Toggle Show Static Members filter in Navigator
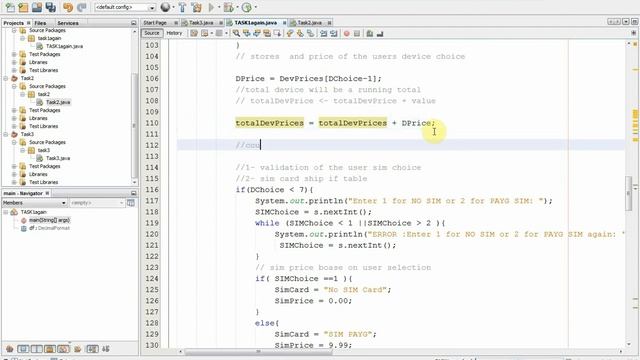 (37, 349)
